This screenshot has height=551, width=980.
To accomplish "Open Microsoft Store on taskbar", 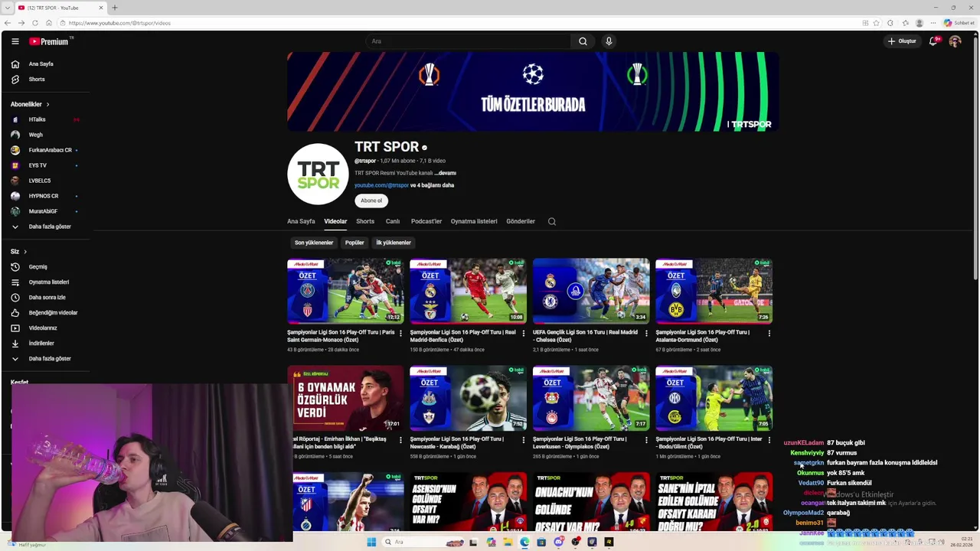I will (x=541, y=542).
